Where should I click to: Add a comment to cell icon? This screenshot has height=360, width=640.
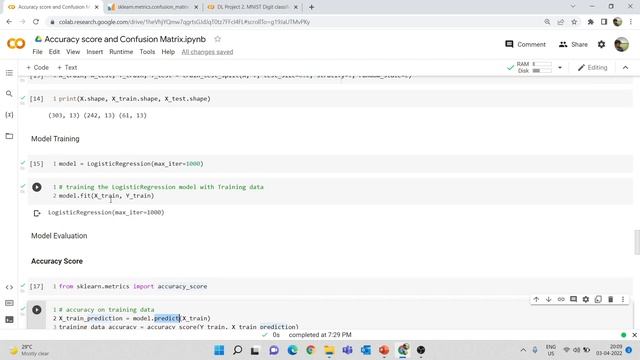(573, 299)
